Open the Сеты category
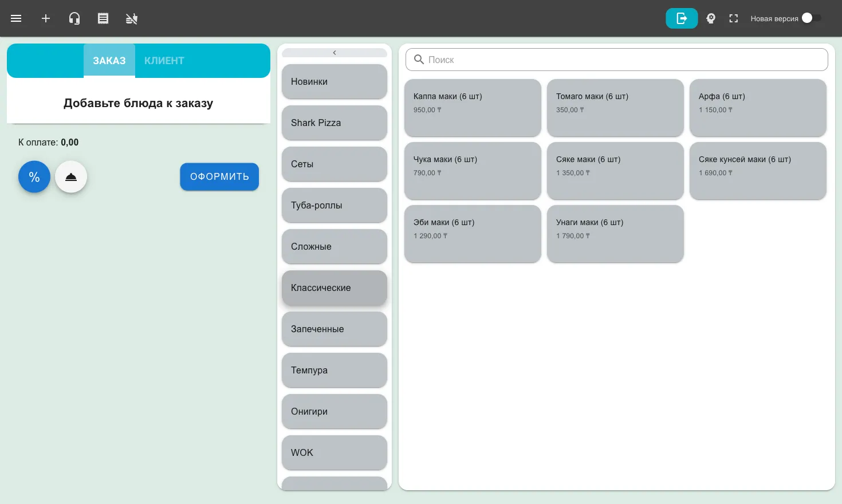Image resolution: width=842 pixels, height=504 pixels. tap(335, 164)
